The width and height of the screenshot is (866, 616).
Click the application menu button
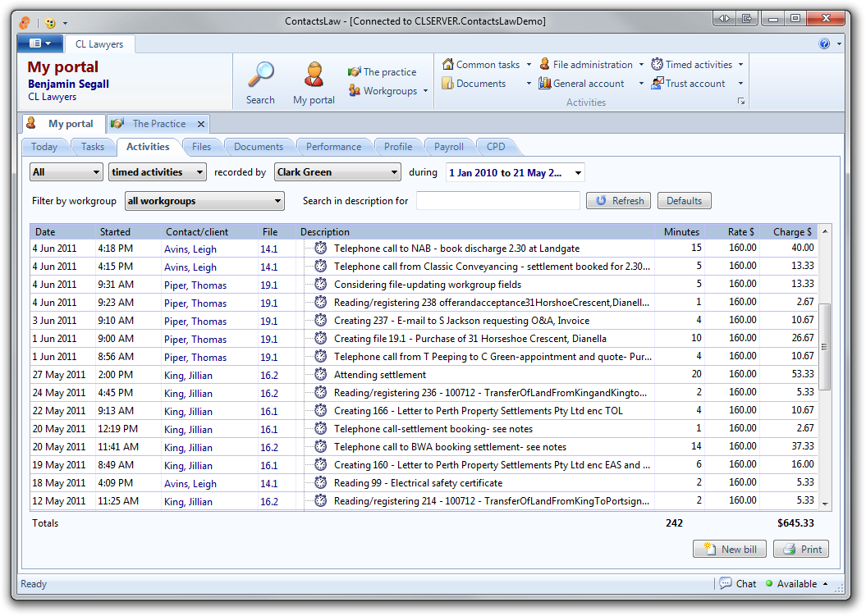click(39, 43)
